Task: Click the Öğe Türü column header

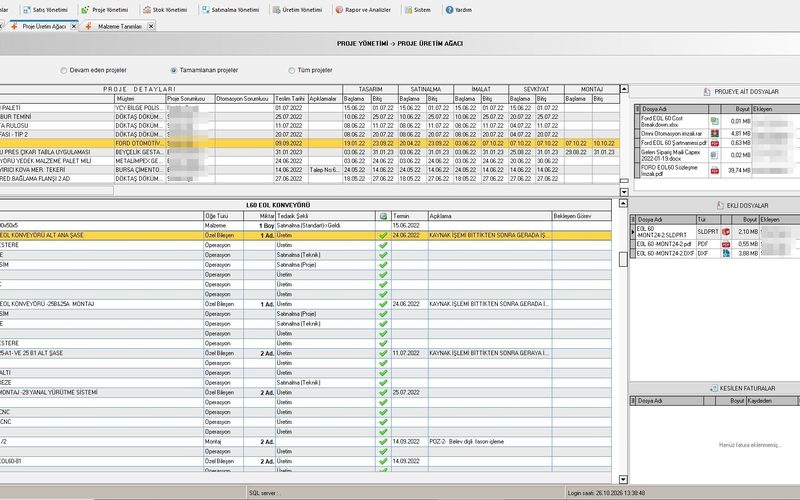Action: (x=223, y=216)
